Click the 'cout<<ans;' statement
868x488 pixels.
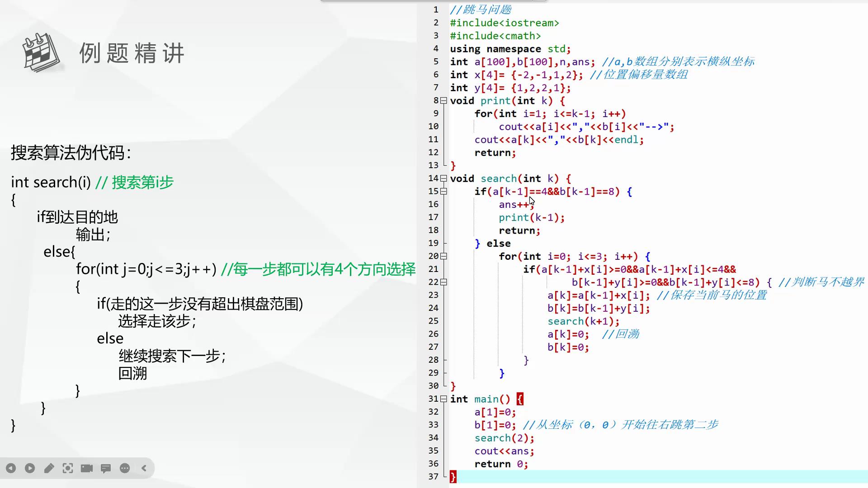(505, 451)
